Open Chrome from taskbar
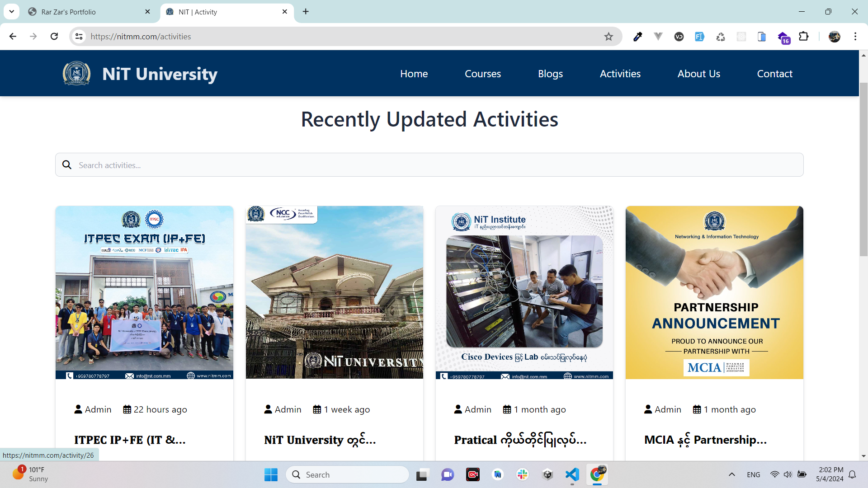Screen dimensions: 868x488 (597, 474)
